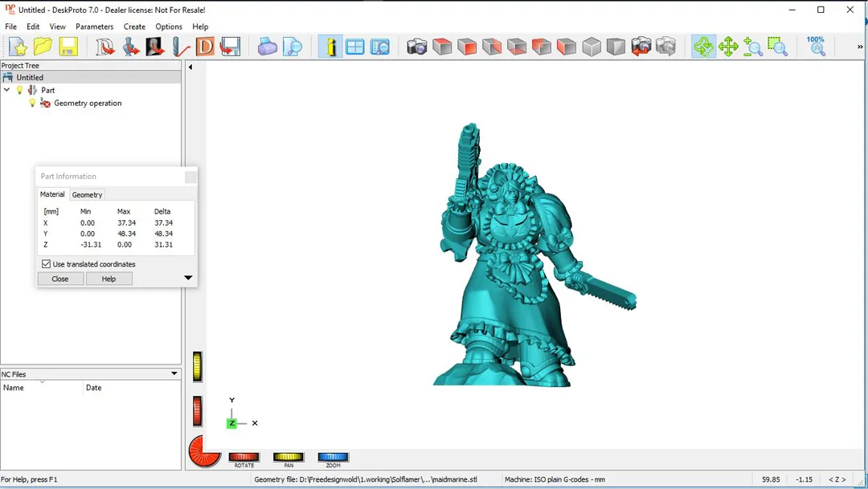This screenshot has height=489, width=868.
Task: Uncheck Use translated coordinates checkbox
Action: 47,264
